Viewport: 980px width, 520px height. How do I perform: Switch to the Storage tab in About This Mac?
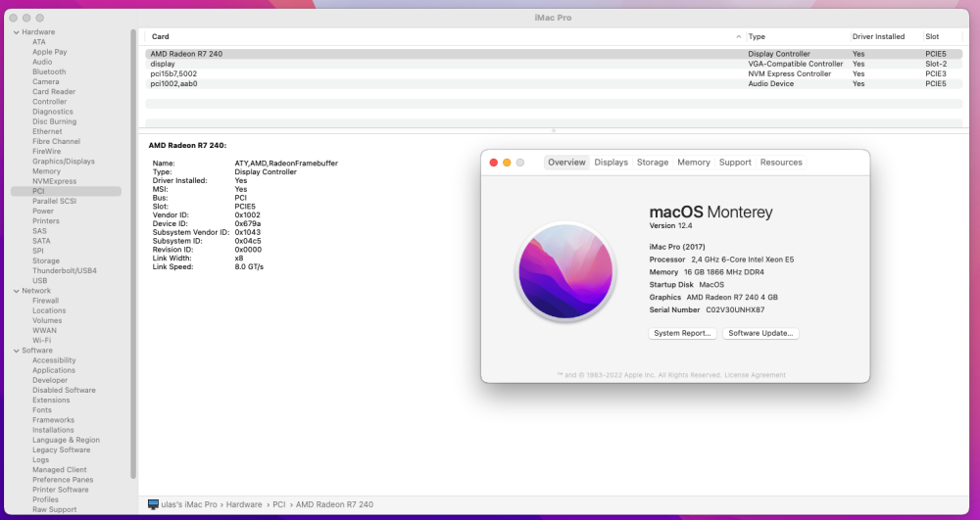tap(653, 163)
